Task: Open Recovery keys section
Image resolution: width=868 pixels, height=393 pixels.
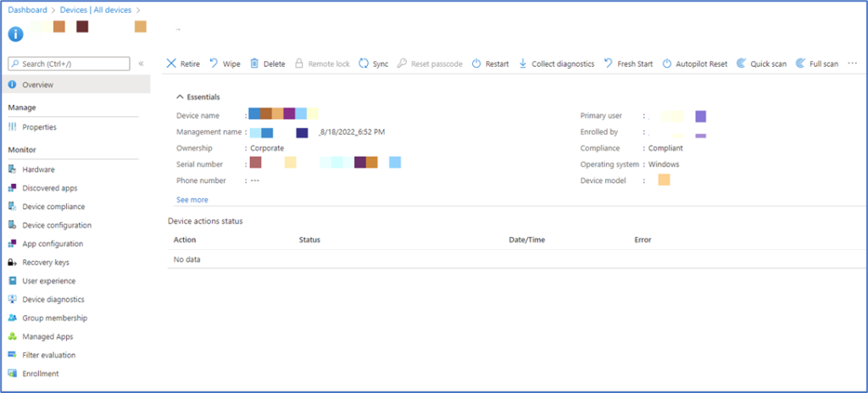Action: pos(39,263)
